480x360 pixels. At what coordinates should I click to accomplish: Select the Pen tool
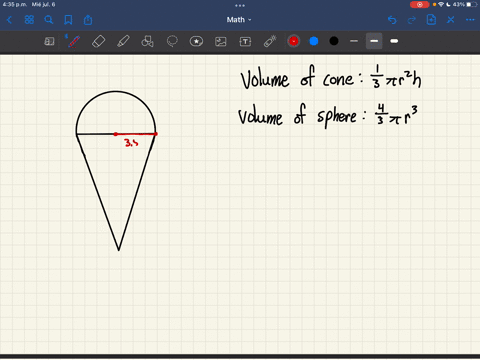pos(74,41)
